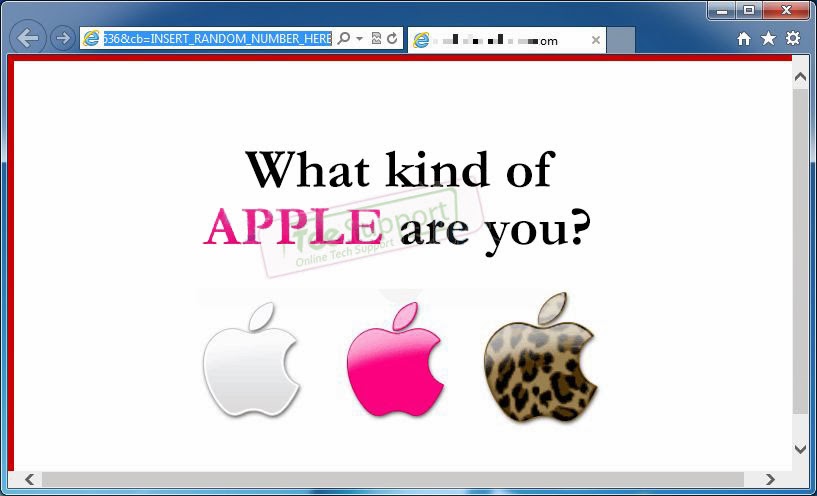Click the 'What kind of' heading text

[x=400, y=169]
